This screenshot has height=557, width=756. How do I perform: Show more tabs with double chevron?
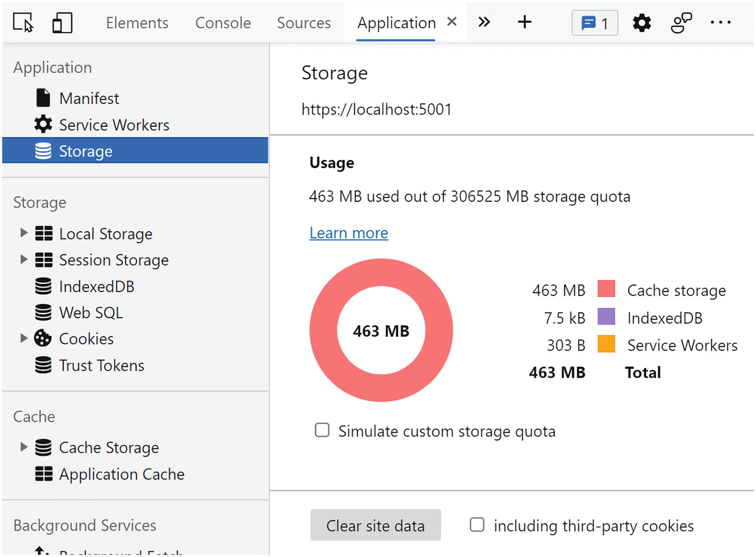484,22
